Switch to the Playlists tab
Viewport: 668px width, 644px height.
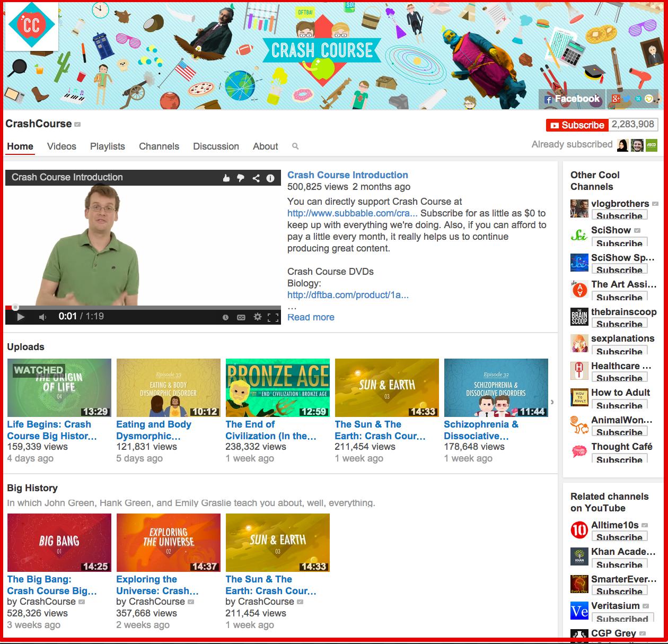tap(108, 146)
